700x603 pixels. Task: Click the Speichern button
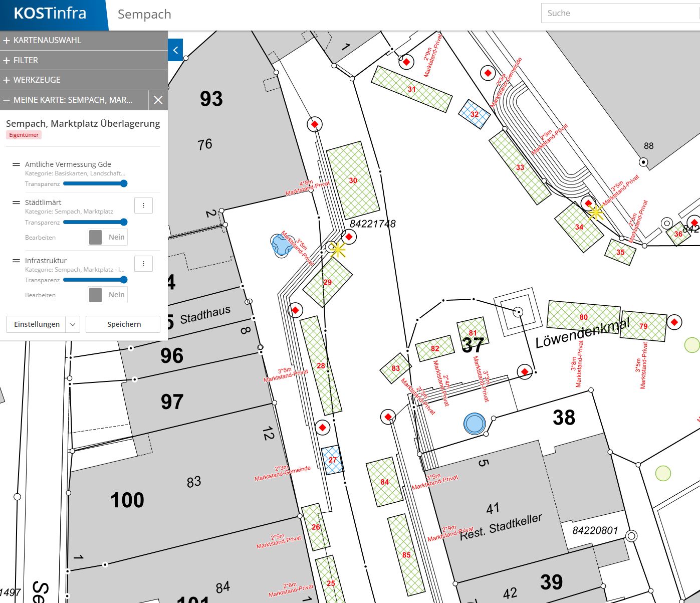[x=123, y=324]
